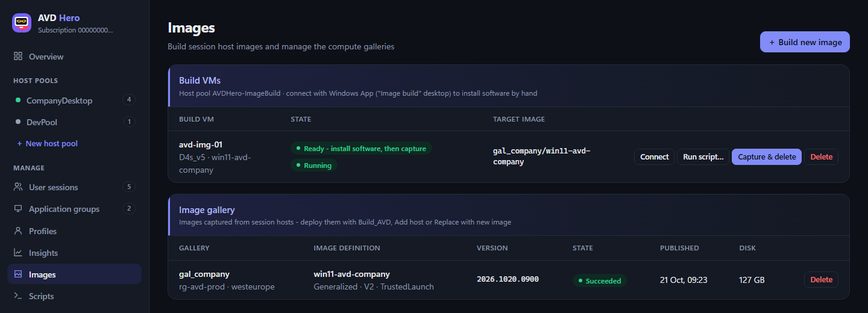Click the Subscription ID text

pos(75,29)
